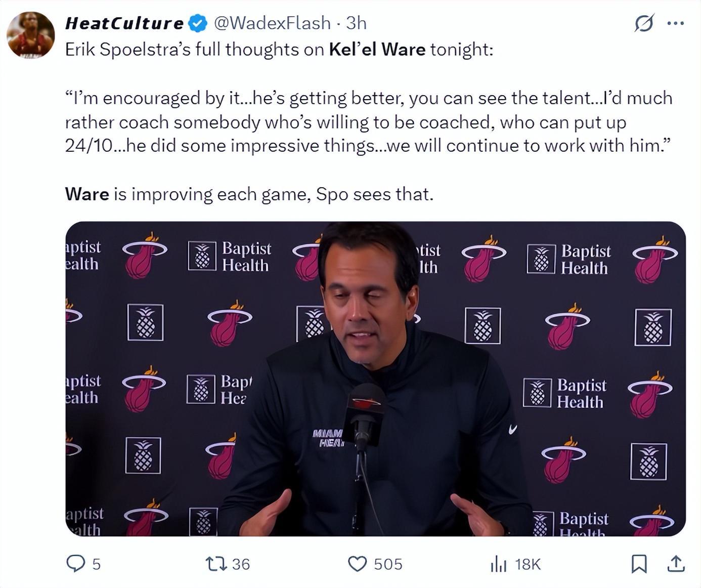This screenshot has height=588, width=701.
Task: Click the 18K views count
Action: pos(528,564)
